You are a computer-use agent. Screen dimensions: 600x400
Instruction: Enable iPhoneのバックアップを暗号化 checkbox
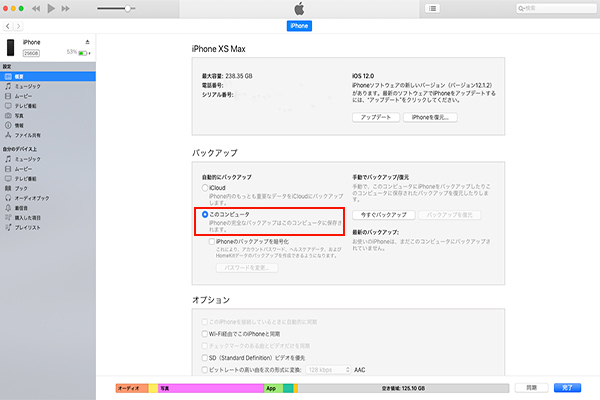pyautogui.click(x=212, y=242)
